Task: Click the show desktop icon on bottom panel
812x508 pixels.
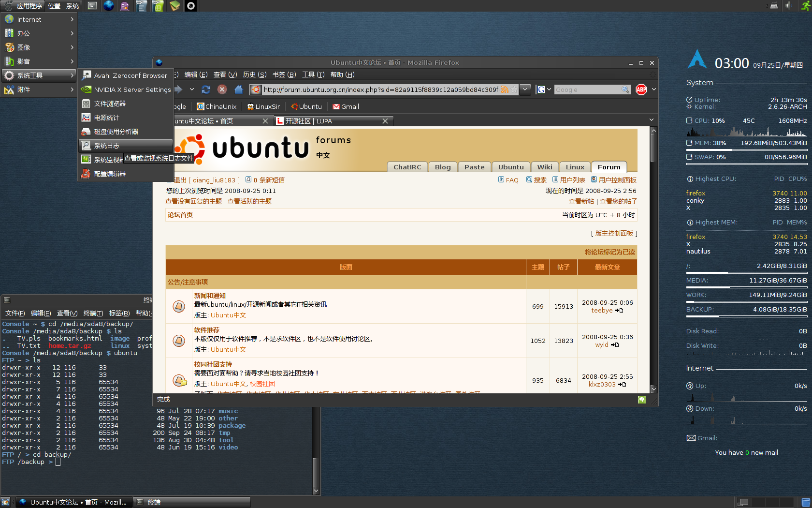Action: tap(5, 502)
